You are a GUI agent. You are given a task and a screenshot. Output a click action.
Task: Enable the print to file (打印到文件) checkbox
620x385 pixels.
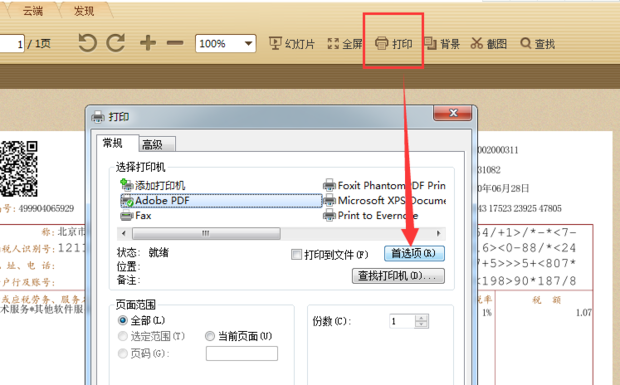pyautogui.click(x=296, y=254)
